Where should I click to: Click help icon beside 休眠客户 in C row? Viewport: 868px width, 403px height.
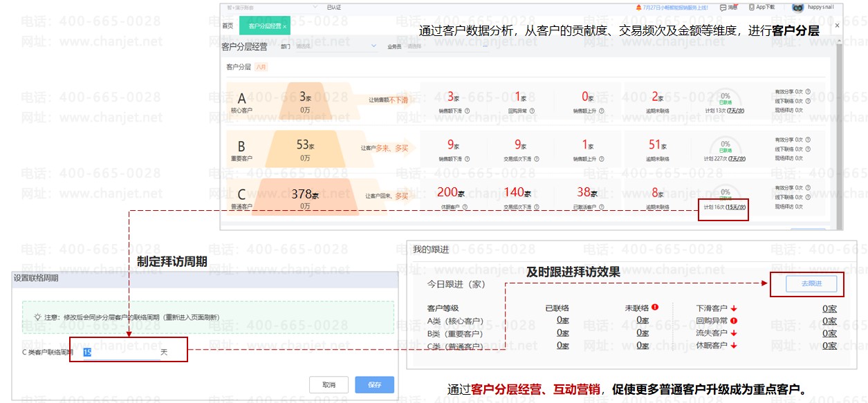click(465, 207)
